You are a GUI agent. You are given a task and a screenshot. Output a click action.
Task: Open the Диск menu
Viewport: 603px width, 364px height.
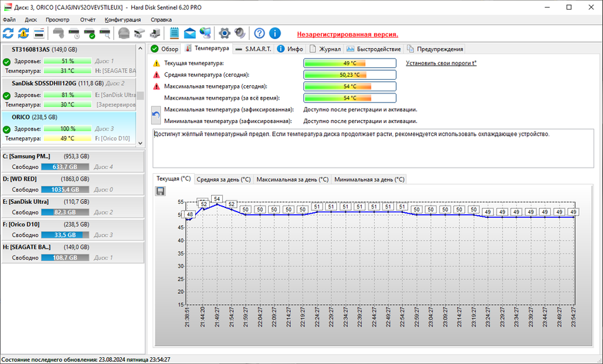click(x=31, y=20)
